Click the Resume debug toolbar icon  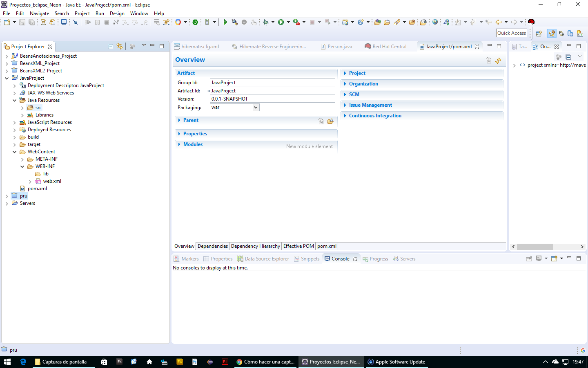pos(88,22)
